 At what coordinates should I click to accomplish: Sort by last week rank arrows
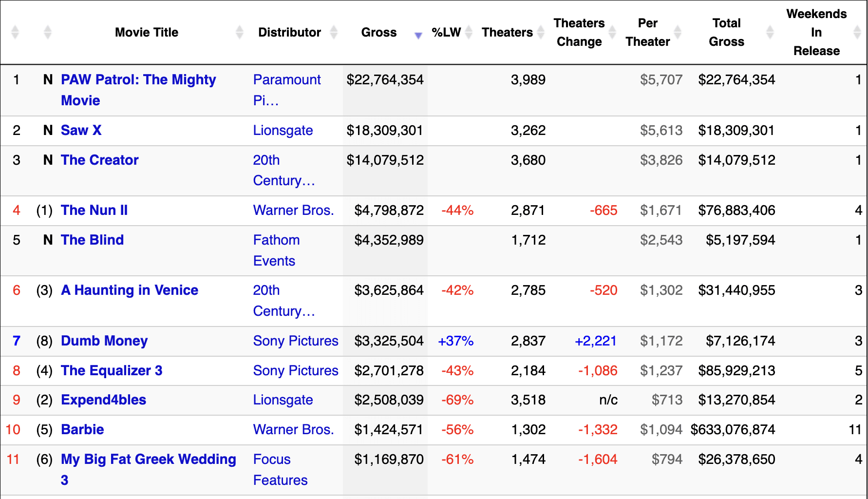tap(47, 32)
